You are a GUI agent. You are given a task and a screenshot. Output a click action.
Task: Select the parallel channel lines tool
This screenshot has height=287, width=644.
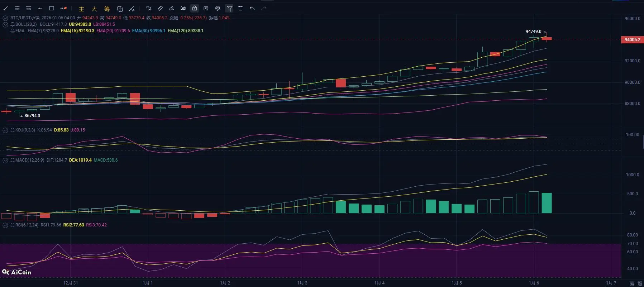pyautogui.click(x=17, y=8)
